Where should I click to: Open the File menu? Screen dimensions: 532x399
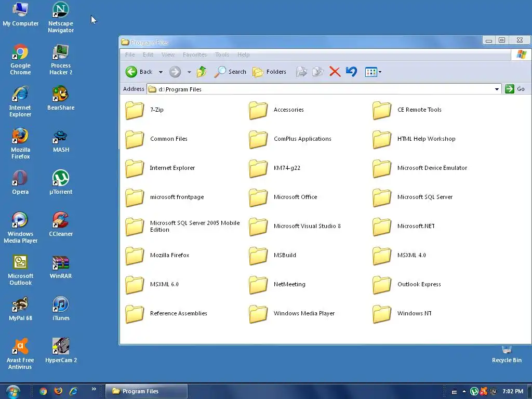pyautogui.click(x=130, y=55)
